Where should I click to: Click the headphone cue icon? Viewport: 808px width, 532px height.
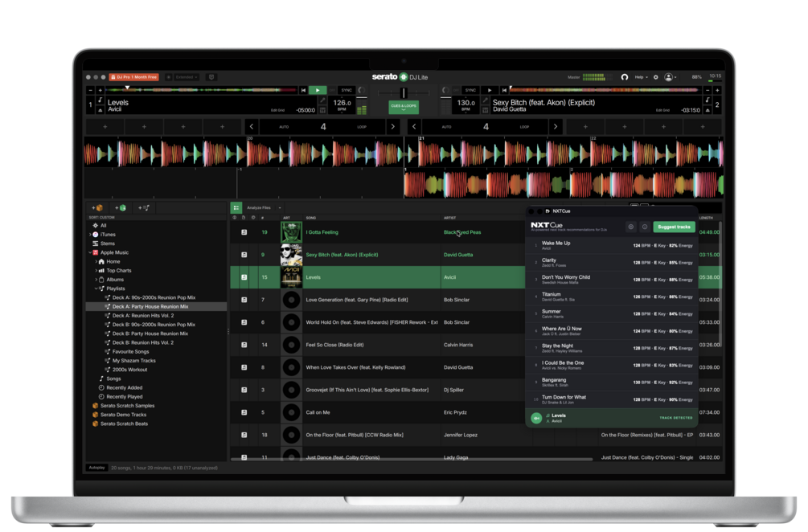click(x=624, y=77)
